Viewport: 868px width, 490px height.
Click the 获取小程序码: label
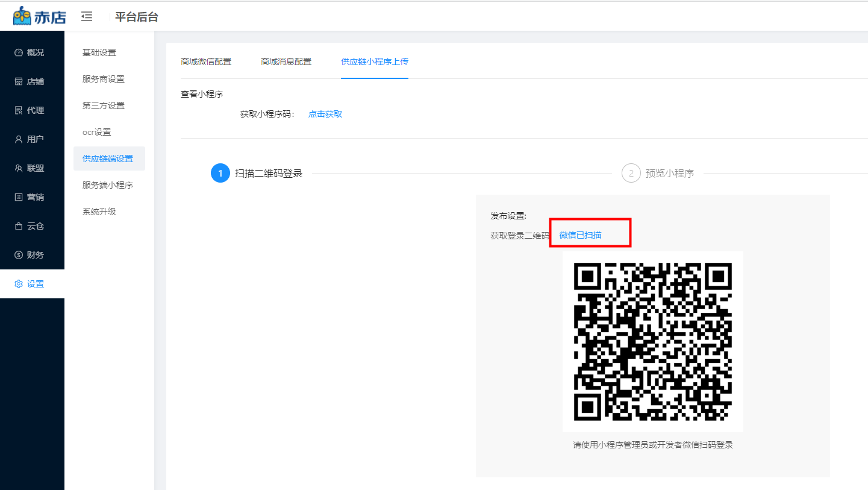point(267,114)
